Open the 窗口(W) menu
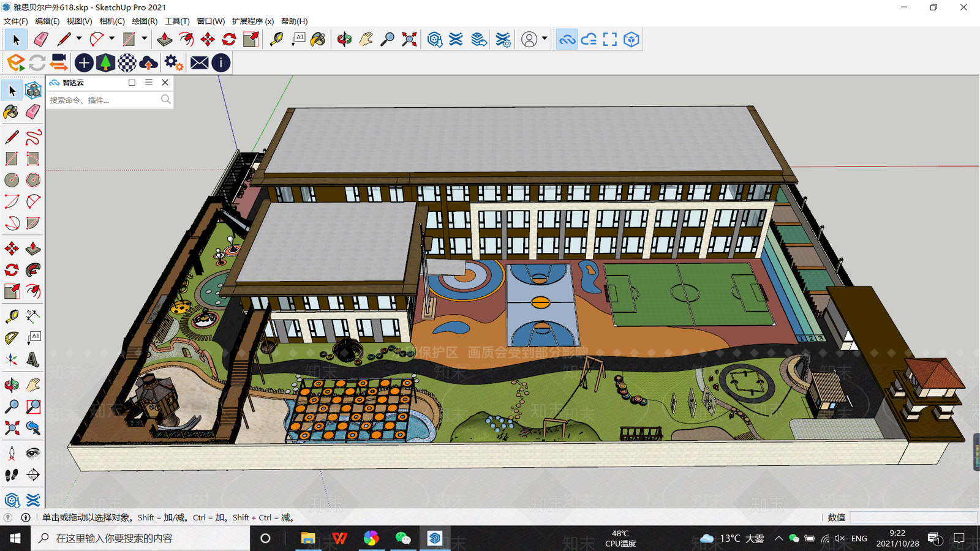 [211, 21]
